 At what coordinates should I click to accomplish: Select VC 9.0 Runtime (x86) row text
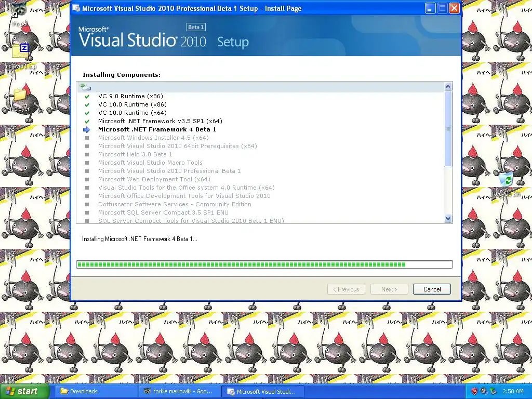pos(130,96)
